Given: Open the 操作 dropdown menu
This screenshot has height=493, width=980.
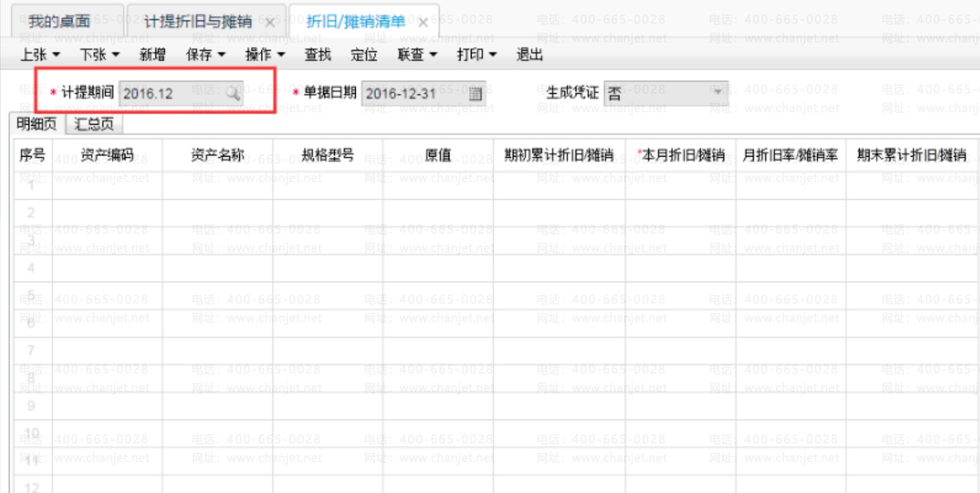Looking at the screenshot, I should (265, 55).
